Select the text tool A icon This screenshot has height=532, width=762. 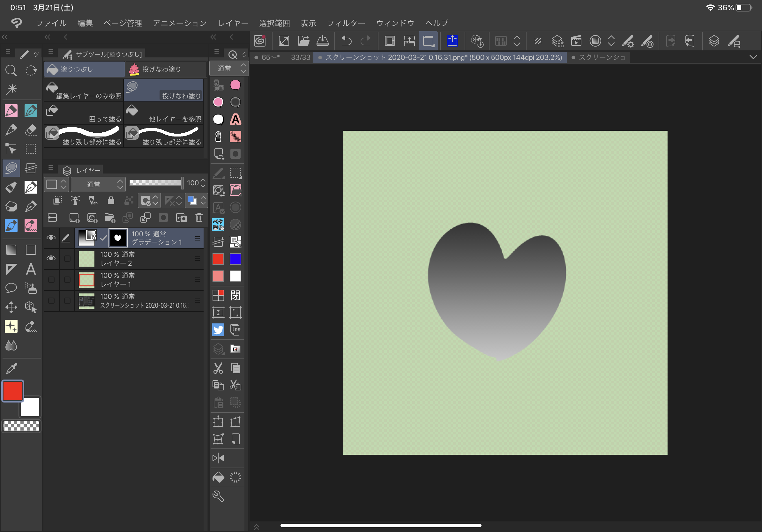31,269
